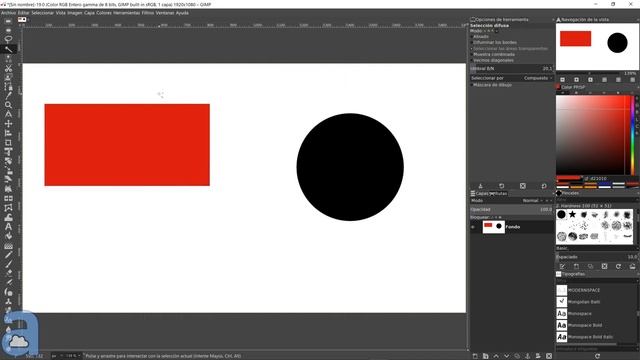The width and height of the screenshot is (640, 360).
Task: Select the Cage Transform tool
Action: click(x=8, y=208)
